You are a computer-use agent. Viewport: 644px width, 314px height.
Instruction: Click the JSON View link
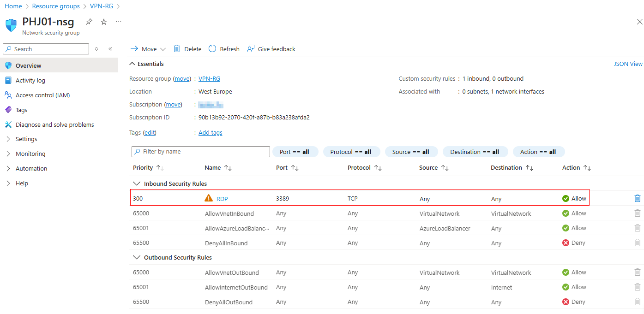coord(628,64)
